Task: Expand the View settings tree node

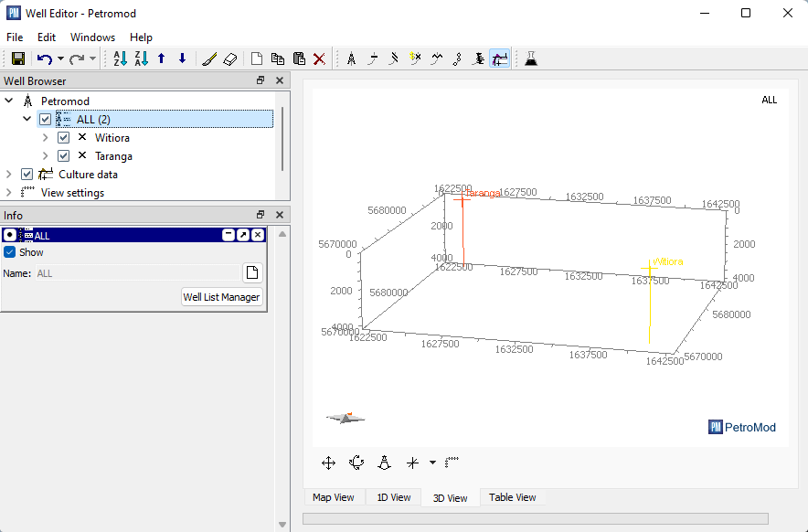Action: tap(9, 193)
